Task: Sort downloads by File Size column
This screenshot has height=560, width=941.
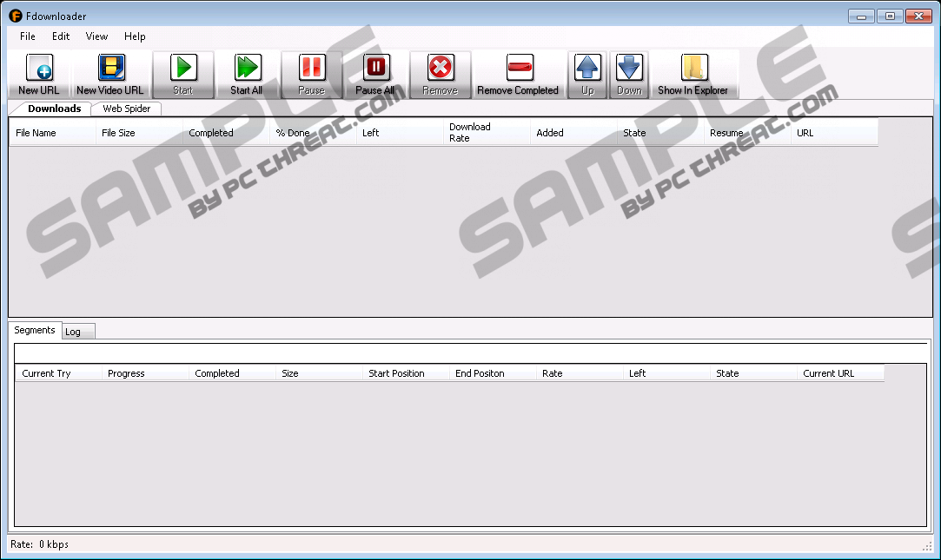Action: pyautogui.click(x=139, y=133)
